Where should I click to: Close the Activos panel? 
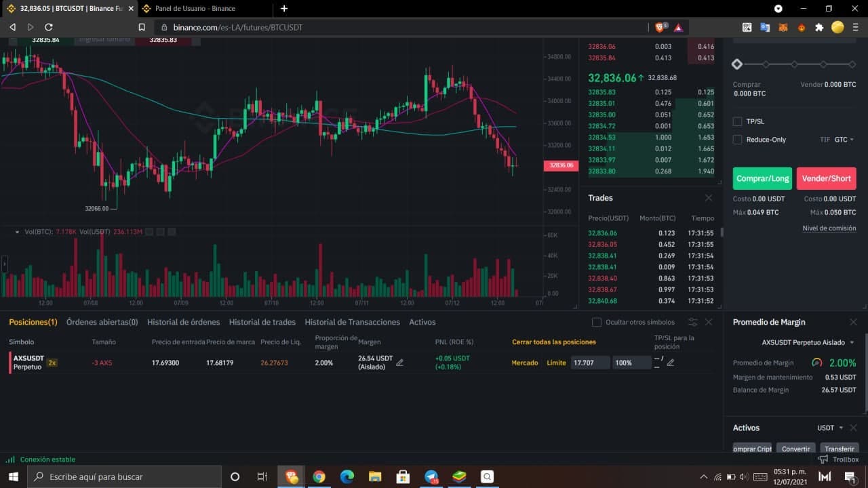pyautogui.click(x=853, y=428)
